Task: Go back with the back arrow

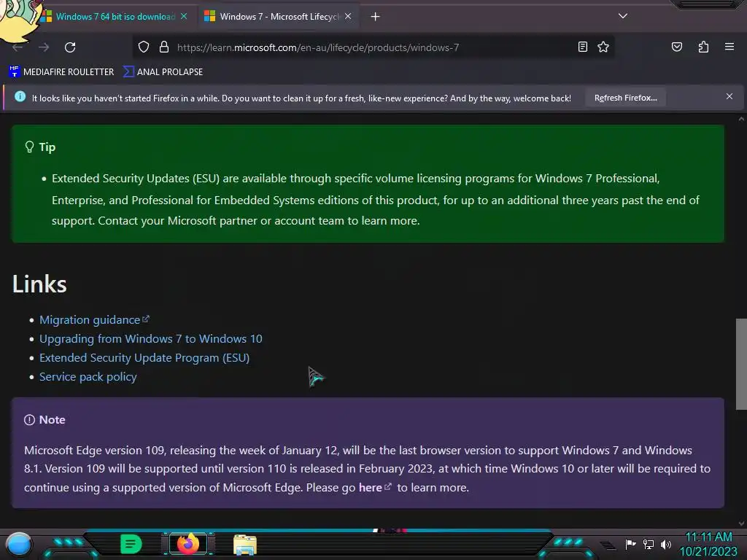Action: point(18,47)
